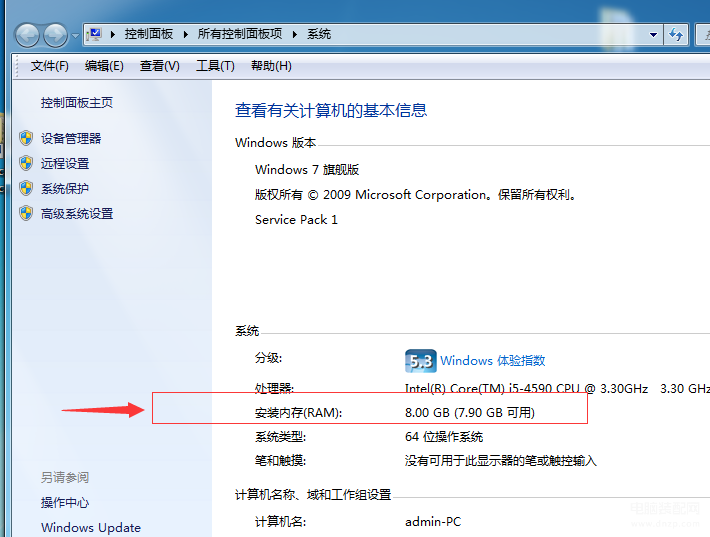Click the 另请参阅 sidebar heading

(x=65, y=477)
